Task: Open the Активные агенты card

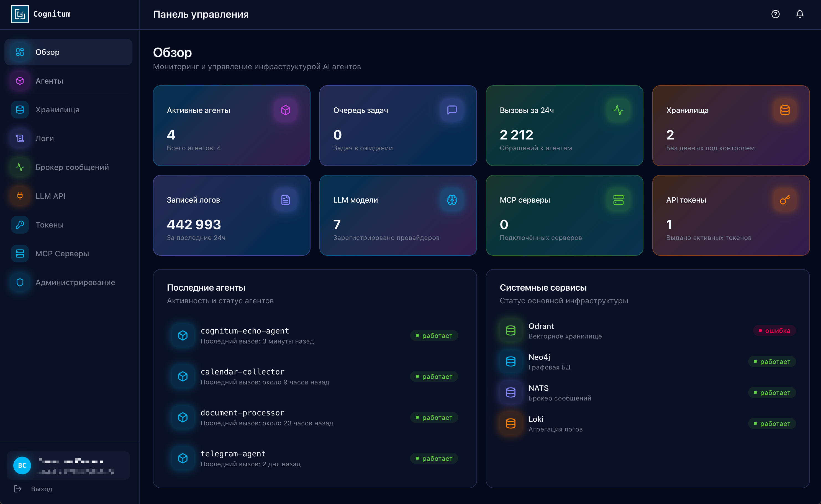Action: [232, 126]
